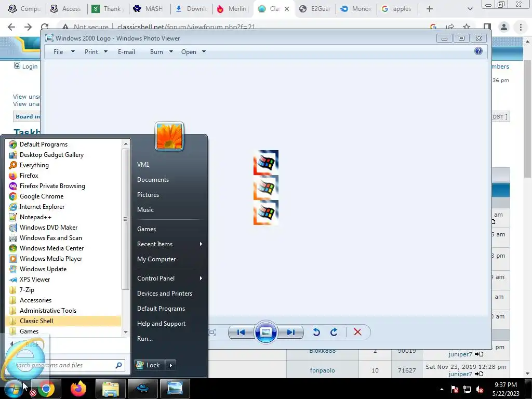Open the Print dropdown in Photo Viewer
The width and height of the screenshot is (532, 399).
pyautogui.click(x=96, y=52)
